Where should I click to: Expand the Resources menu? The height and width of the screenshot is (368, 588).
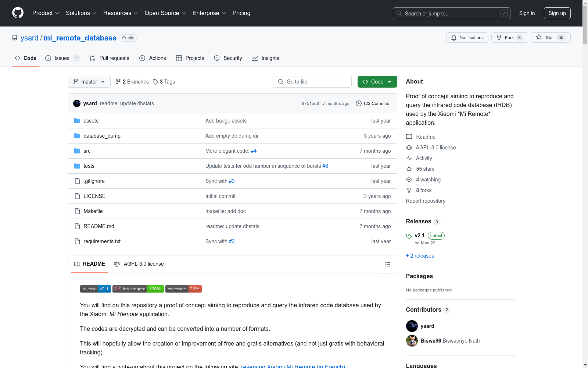click(121, 13)
